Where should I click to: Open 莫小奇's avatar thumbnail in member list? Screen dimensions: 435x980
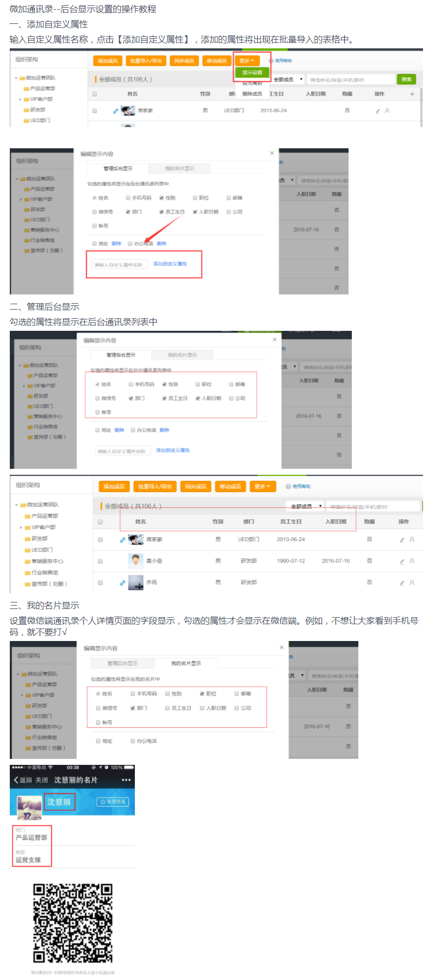[x=135, y=561]
